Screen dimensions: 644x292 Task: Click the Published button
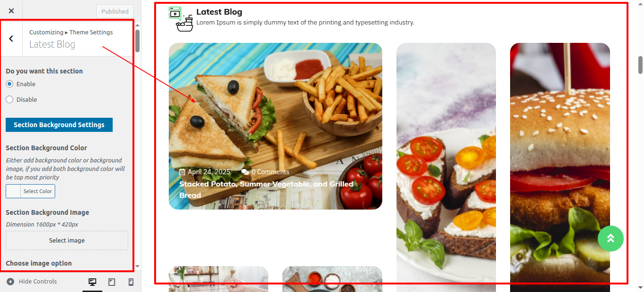click(x=115, y=11)
